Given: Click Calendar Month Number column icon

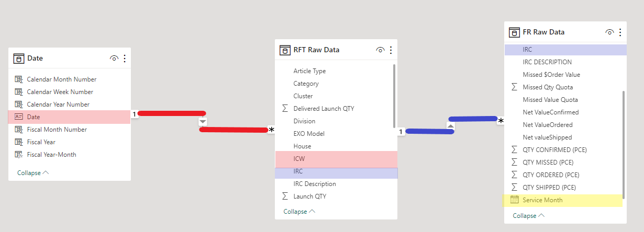Looking at the screenshot, I should 19,79.
